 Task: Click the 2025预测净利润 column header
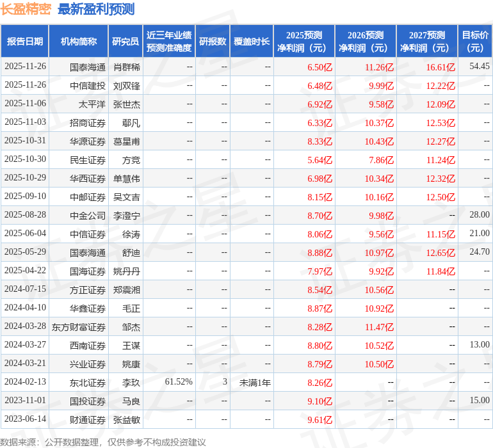tap(304, 42)
